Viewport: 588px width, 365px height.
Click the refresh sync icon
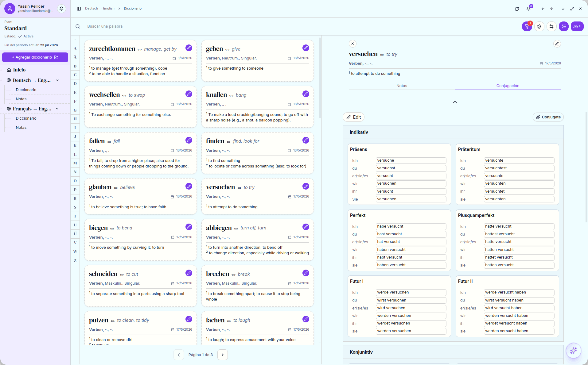[517, 9]
